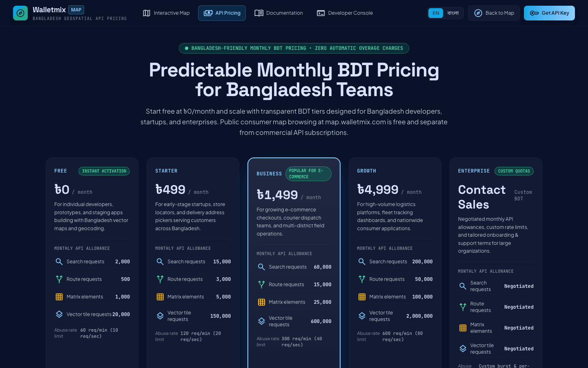Click the Growth plan vector tile layers icon
The height and width of the screenshot is (368, 588).
point(362,316)
